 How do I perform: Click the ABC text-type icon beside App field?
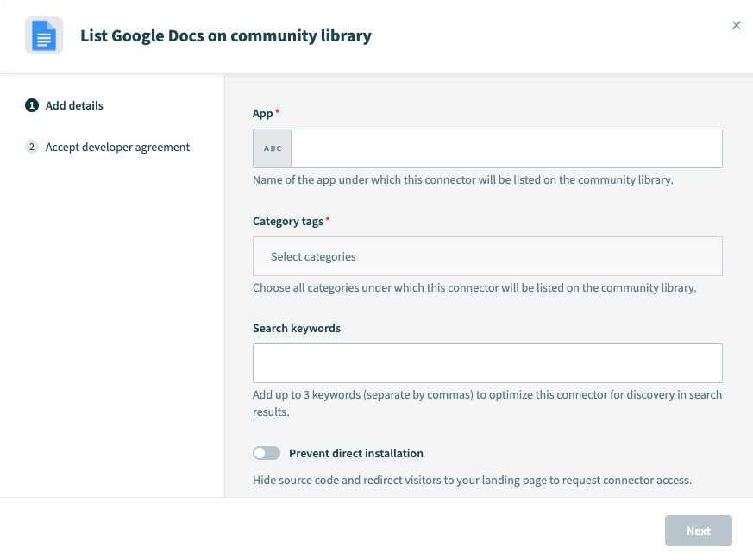[272, 148]
